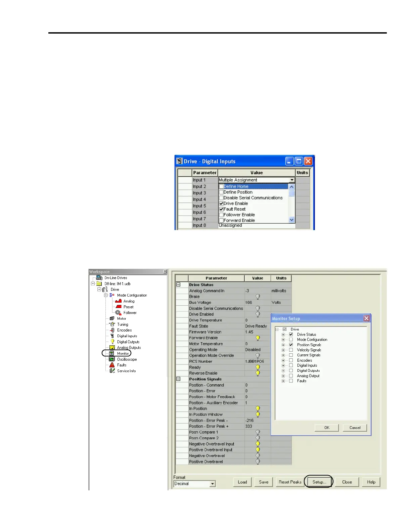Click the Brake bulb indicator
Viewport: 411px width, 532px height.
258,297
